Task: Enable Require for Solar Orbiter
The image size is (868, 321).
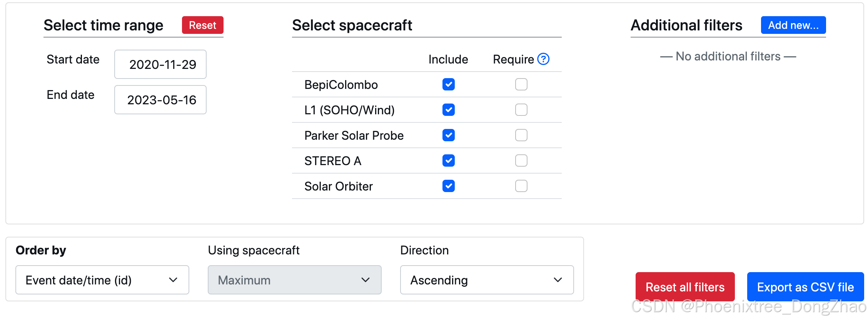Action: (521, 186)
